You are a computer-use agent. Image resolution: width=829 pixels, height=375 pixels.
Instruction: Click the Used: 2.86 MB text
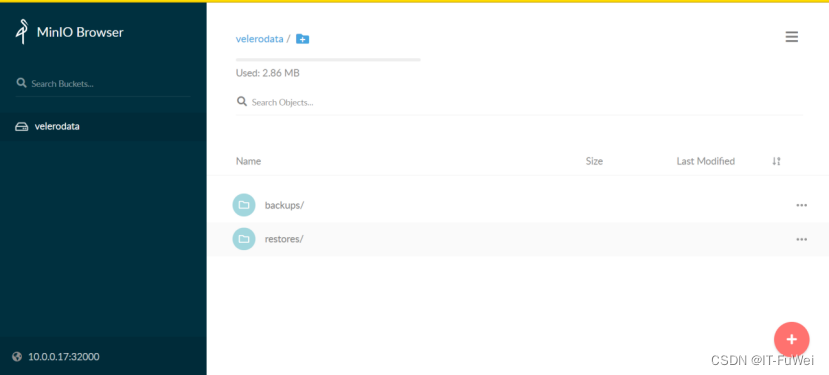coord(268,73)
